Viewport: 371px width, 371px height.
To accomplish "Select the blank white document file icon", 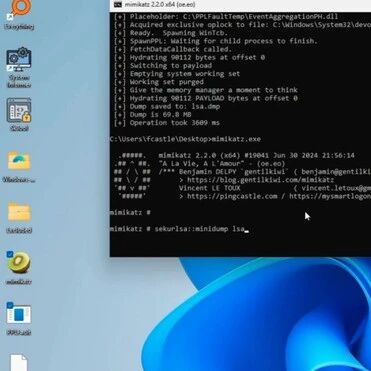I will pos(19,363).
